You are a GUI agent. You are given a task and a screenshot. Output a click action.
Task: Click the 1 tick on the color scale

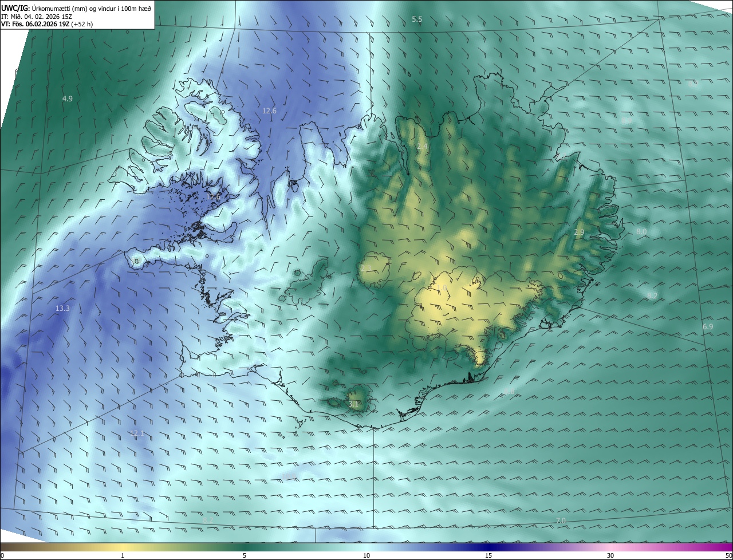tap(123, 555)
